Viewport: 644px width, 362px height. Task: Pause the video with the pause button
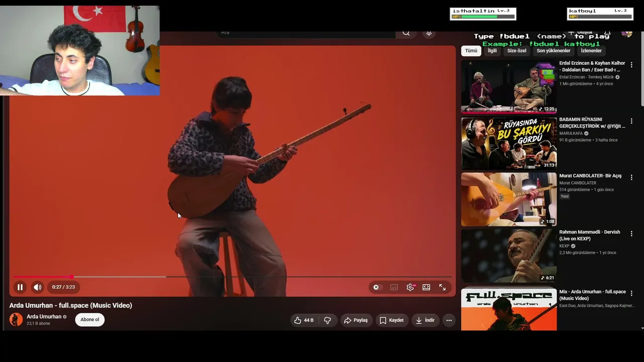point(20,287)
